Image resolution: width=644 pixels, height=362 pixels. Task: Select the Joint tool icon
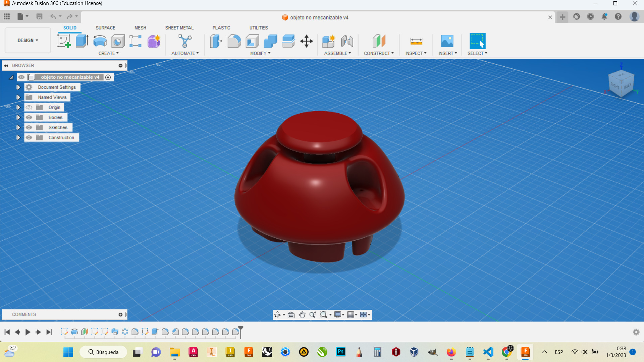click(x=347, y=41)
